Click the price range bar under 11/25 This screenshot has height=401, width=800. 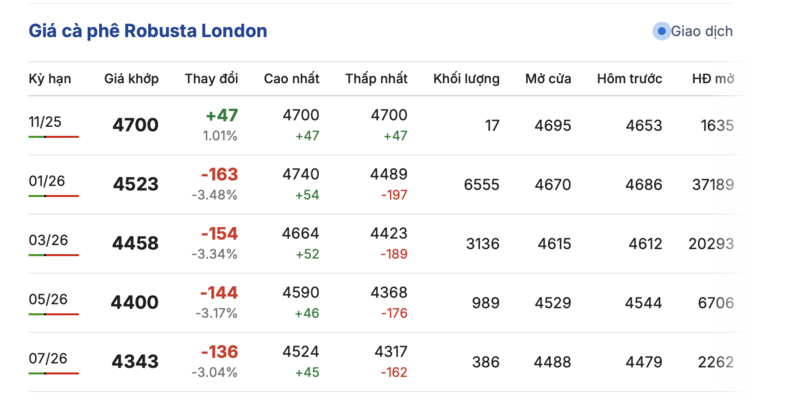53,136
